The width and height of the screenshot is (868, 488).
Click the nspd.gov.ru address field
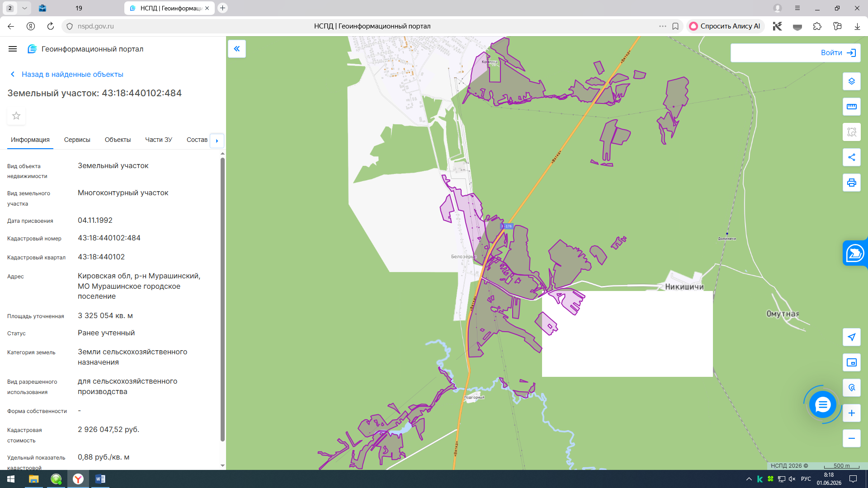click(x=95, y=26)
